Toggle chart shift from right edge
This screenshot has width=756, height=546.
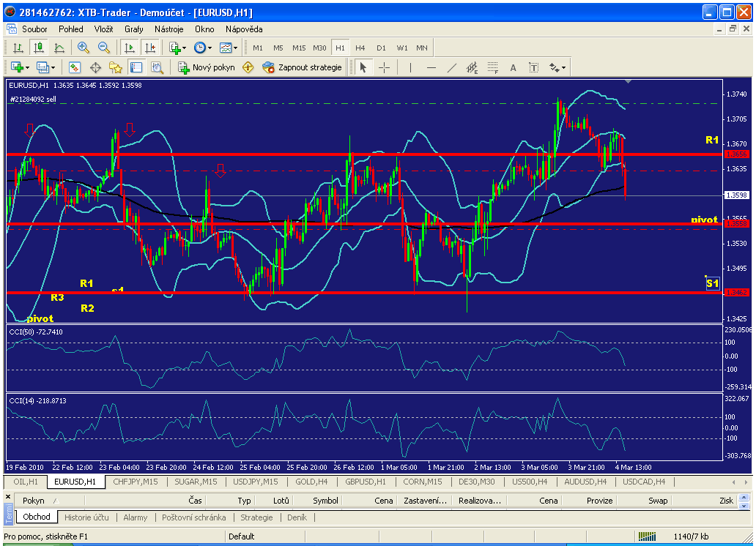click(x=150, y=48)
